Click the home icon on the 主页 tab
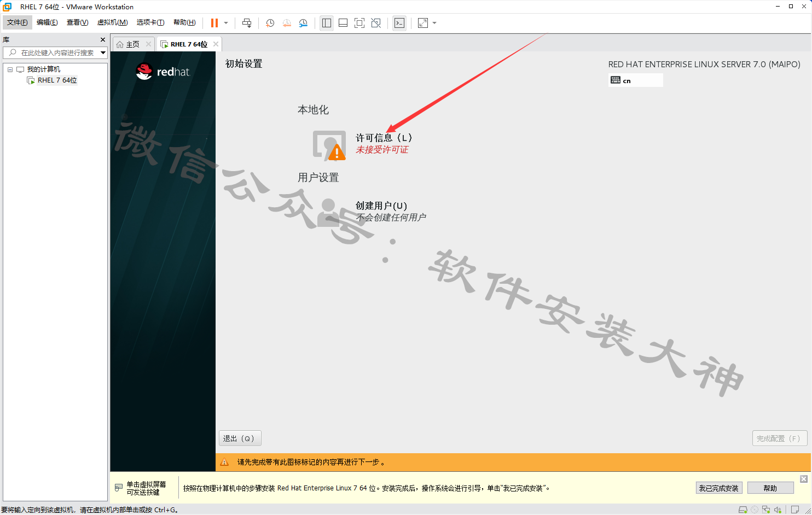812x515 pixels. tap(120, 44)
